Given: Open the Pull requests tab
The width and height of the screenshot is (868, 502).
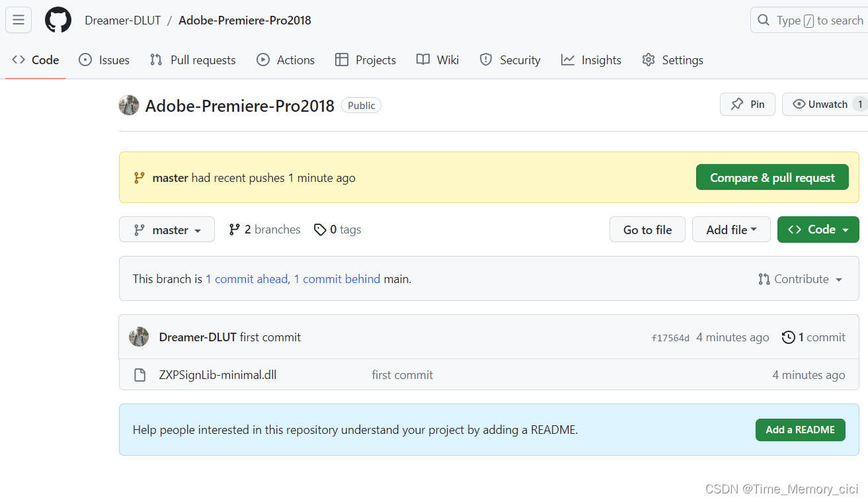Looking at the screenshot, I should (193, 60).
